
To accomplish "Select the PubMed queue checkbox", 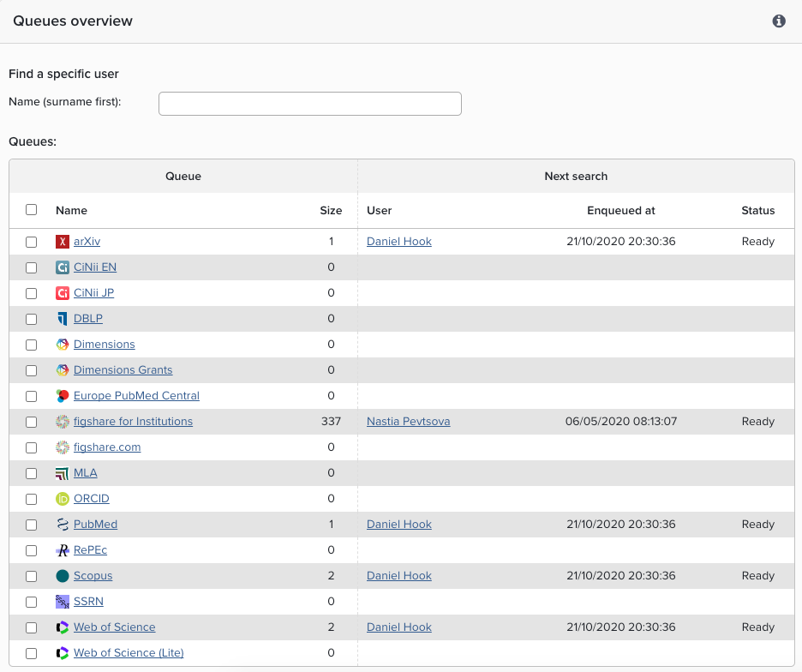I will pos(32,525).
